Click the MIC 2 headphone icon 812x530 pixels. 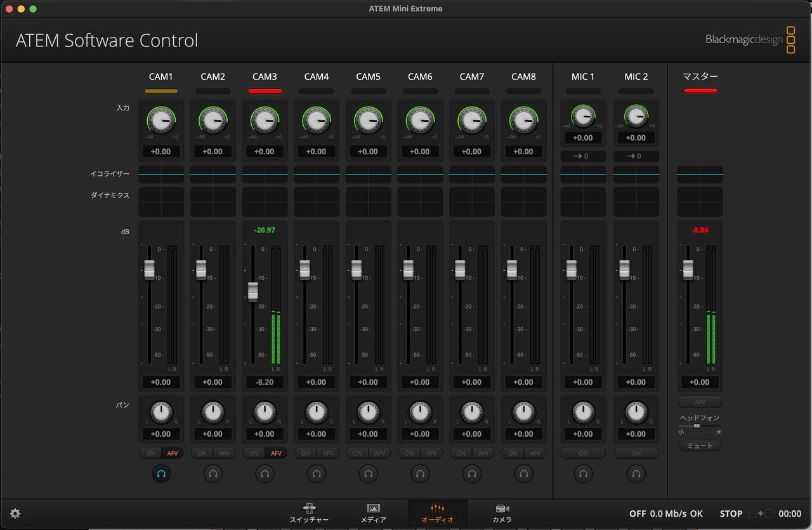[x=636, y=474]
